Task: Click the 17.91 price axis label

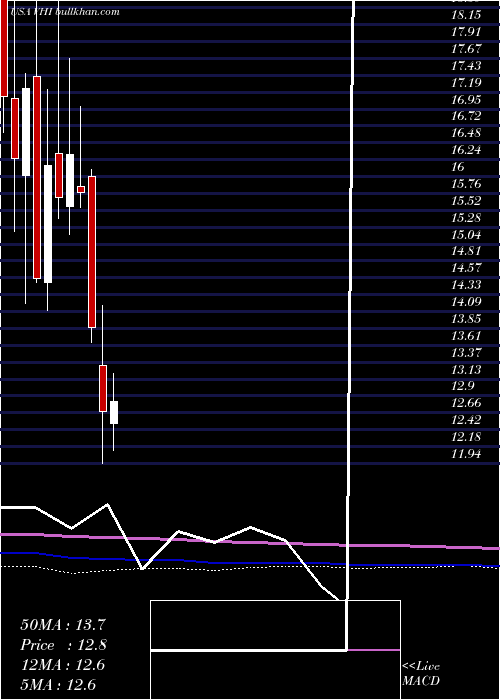Action: [466, 32]
